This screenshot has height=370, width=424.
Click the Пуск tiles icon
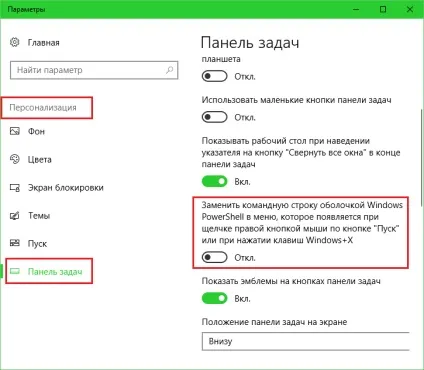tap(15, 243)
